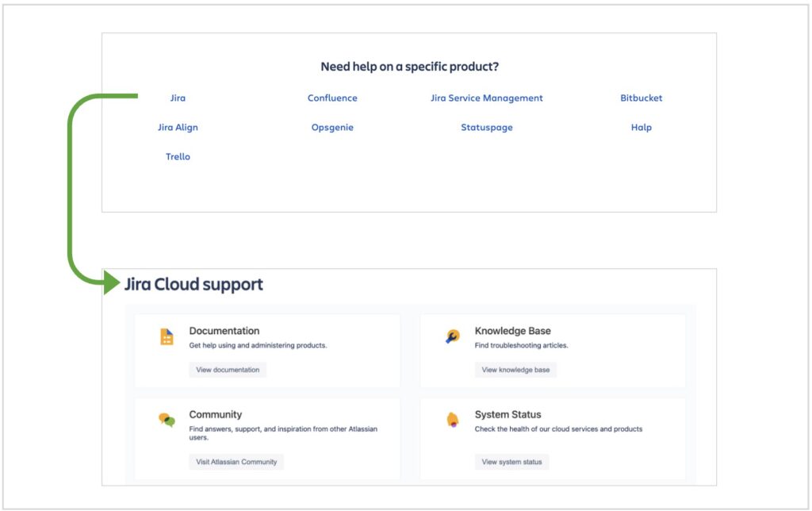The image size is (812, 511).
Task: Click 'Find troubleshooting articles.' text
Action: click(522, 345)
